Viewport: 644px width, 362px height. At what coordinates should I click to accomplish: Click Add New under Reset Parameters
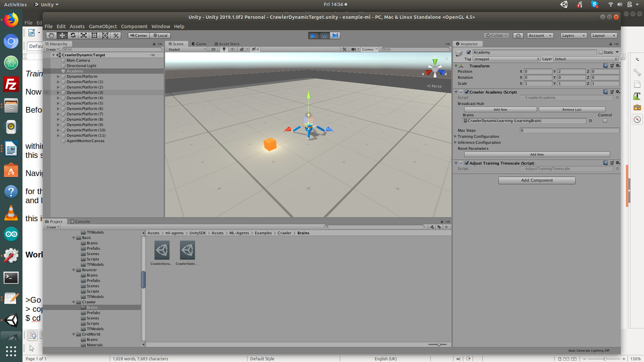[537, 155]
